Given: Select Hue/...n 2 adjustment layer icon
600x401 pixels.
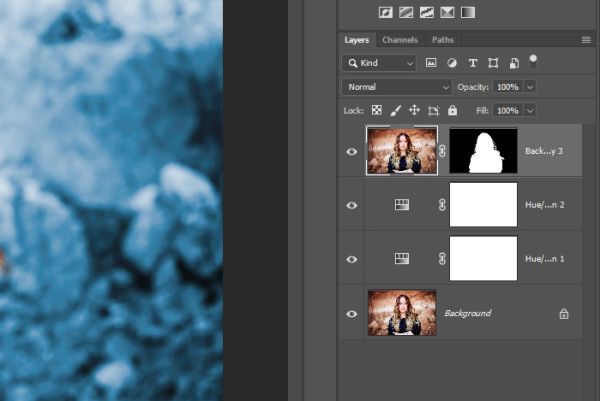Looking at the screenshot, I should (x=402, y=205).
